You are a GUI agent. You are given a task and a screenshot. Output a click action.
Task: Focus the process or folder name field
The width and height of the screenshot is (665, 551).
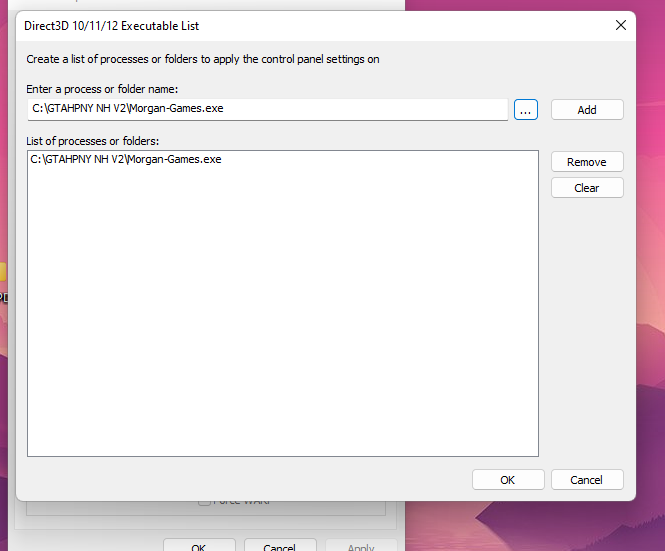point(268,109)
